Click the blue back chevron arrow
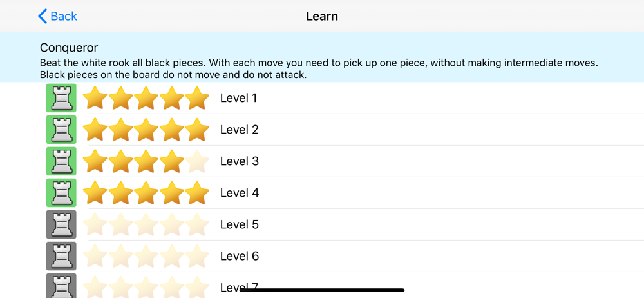 43,16
